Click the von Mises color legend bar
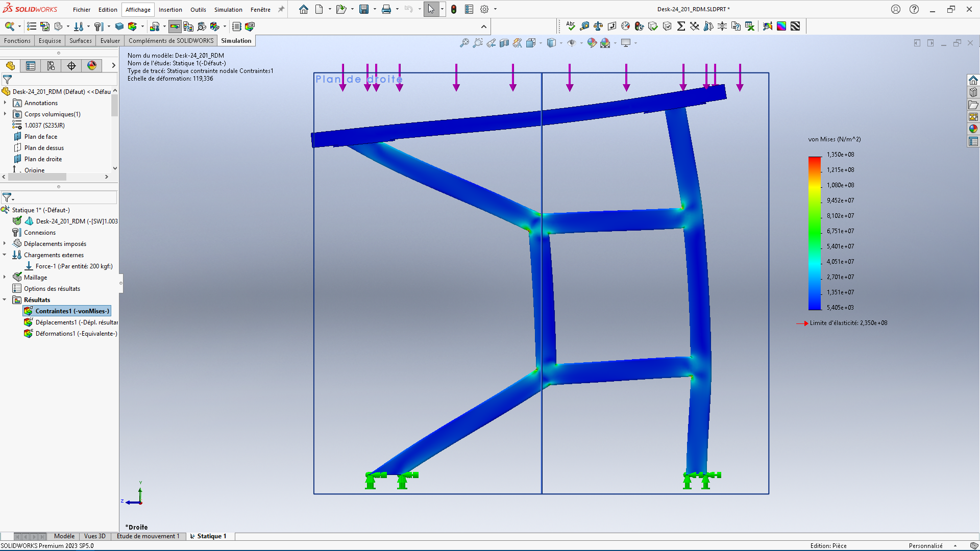Image resolution: width=980 pixels, height=551 pixels. pyautogui.click(x=814, y=233)
